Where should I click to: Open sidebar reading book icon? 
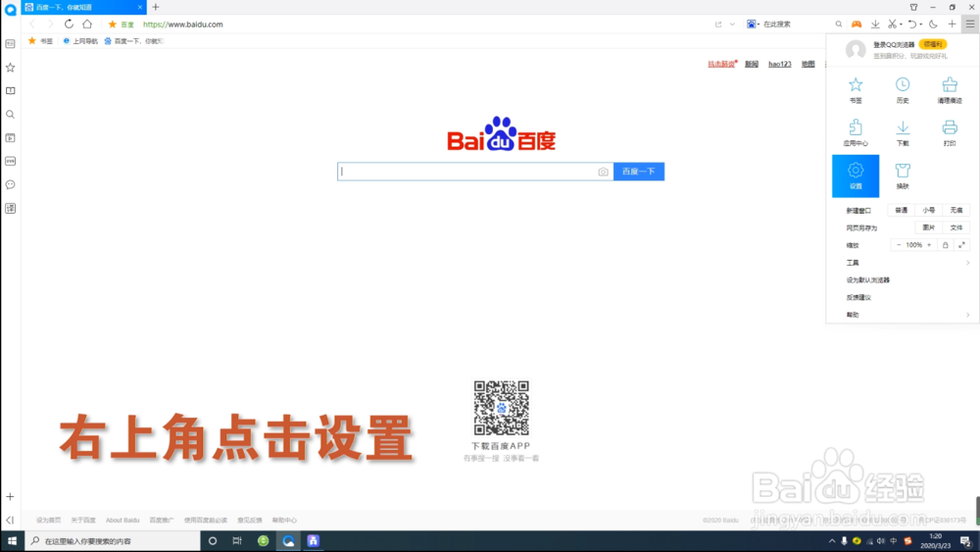10,90
